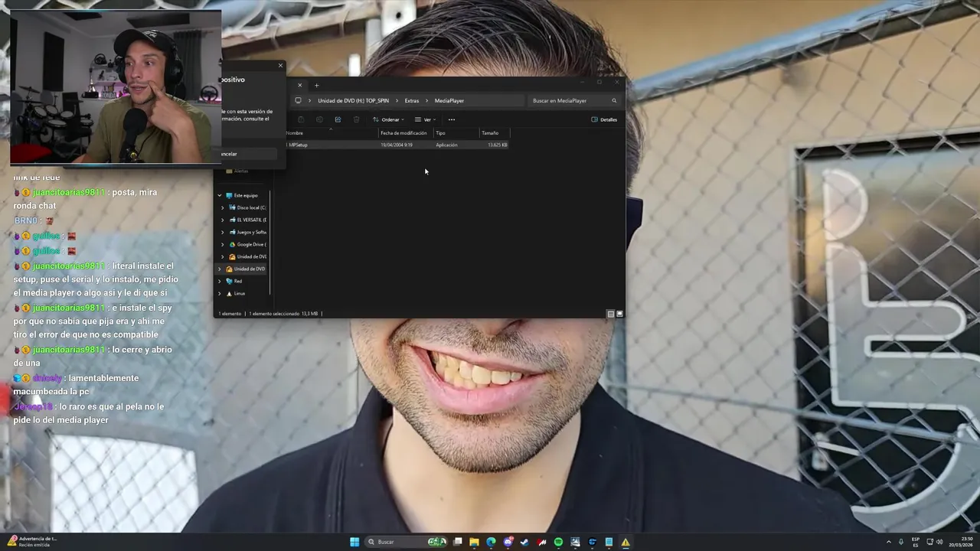Select Linux in the navigation pane
Image resolution: width=980 pixels, height=551 pixels.
pyautogui.click(x=236, y=293)
